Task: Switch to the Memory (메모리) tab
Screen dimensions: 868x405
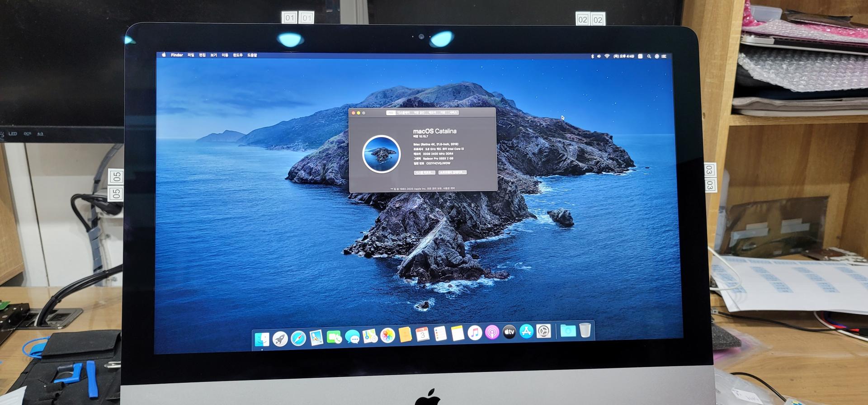Action: coord(432,113)
